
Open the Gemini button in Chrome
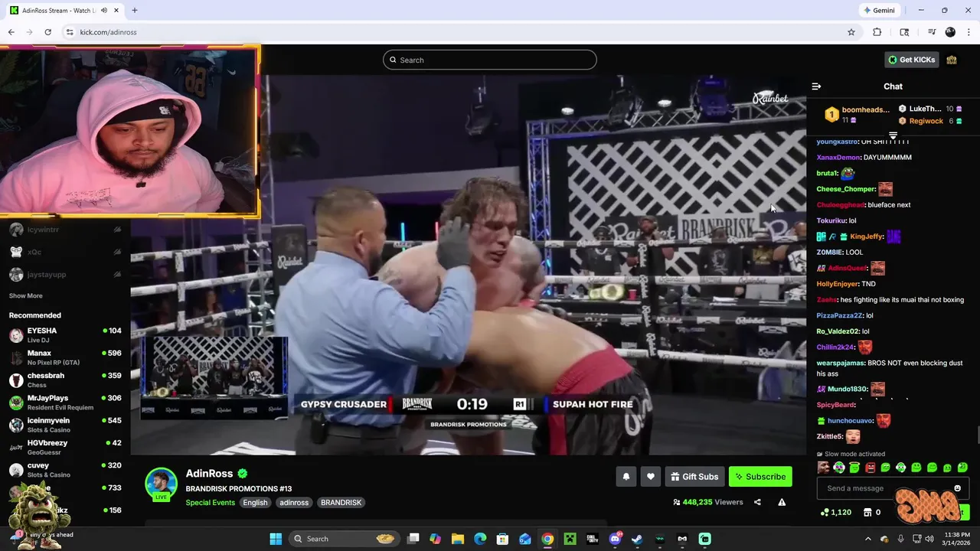point(879,11)
